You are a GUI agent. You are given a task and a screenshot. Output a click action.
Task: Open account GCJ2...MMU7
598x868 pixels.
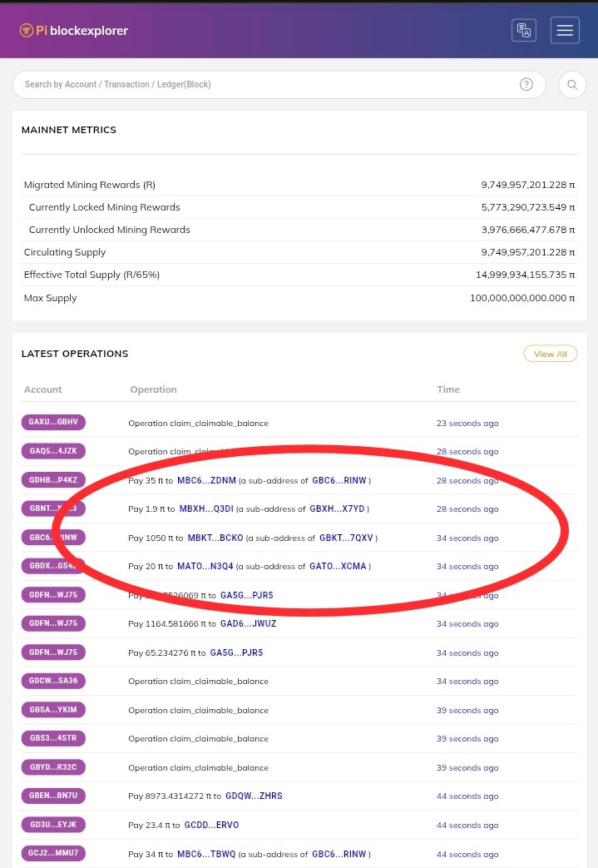coord(53,853)
